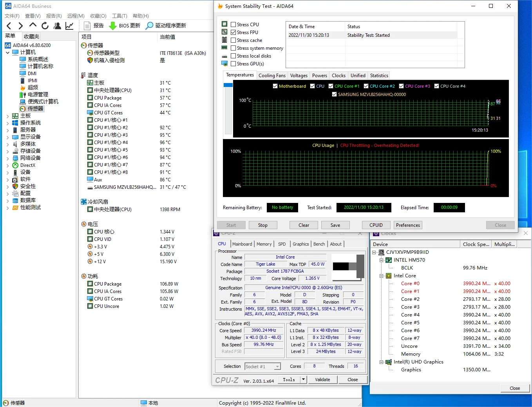532x407 pixels.
Task: Click the Up arrow in AIDA64 toolbar
Action: point(33,25)
